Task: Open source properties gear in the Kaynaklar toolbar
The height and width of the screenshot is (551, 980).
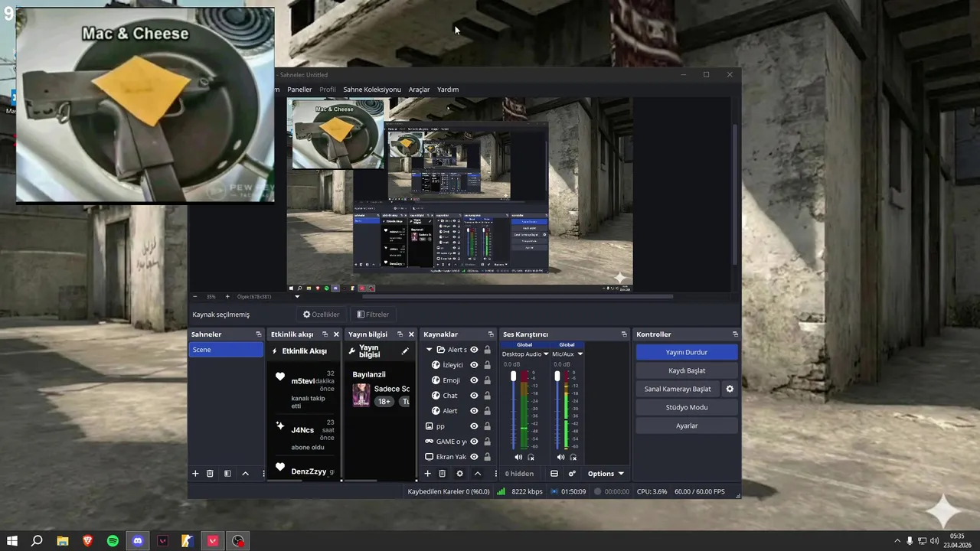Action: point(459,474)
